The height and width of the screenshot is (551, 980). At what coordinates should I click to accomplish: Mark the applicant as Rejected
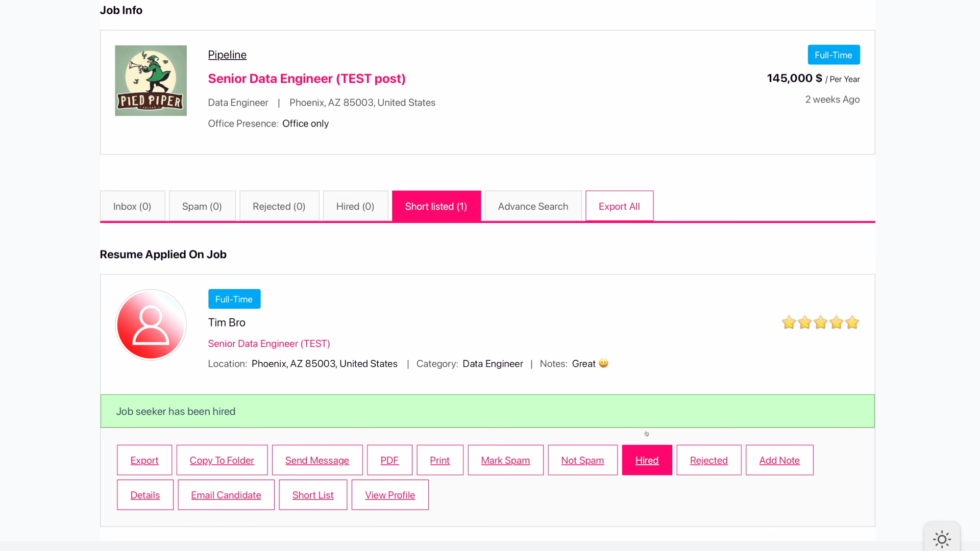point(708,460)
